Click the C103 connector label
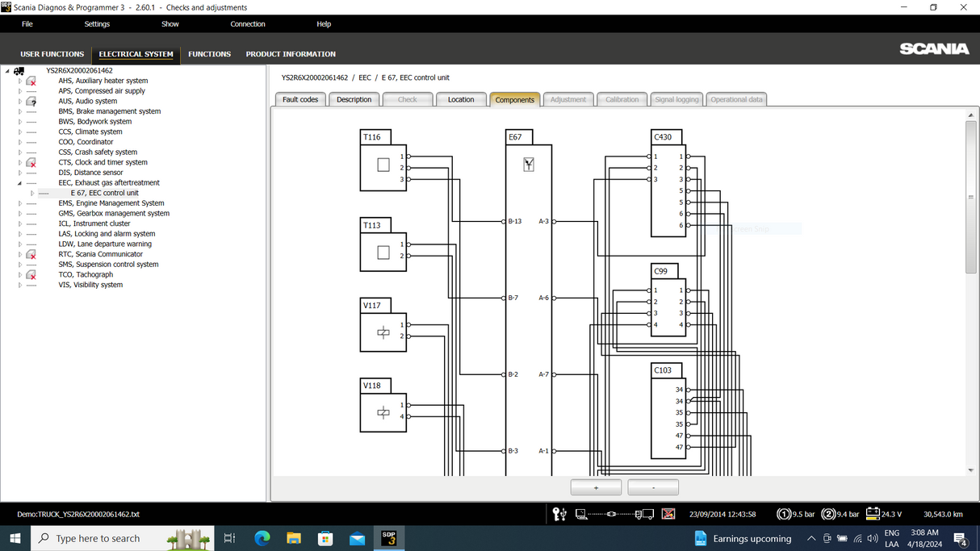The height and width of the screenshot is (551, 980). (665, 370)
